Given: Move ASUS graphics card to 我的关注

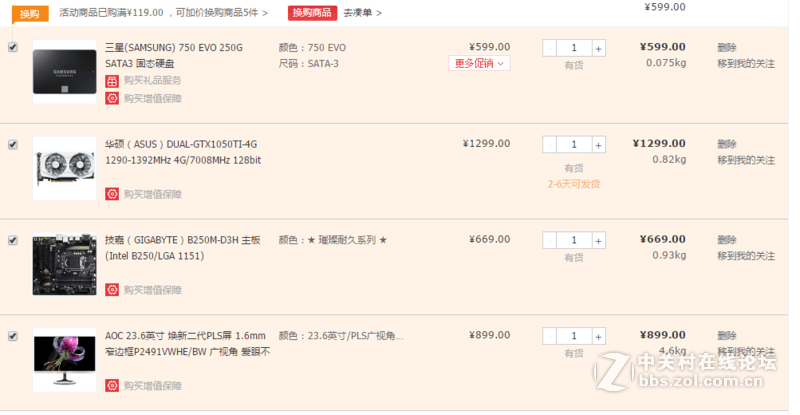Looking at the screenshot, I should click(x=746, y=160).
